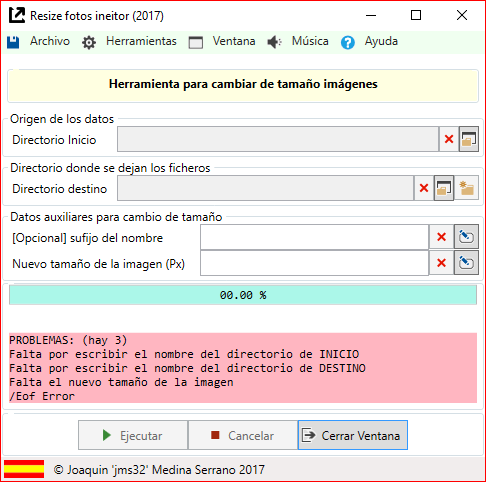Image resolution: width=486 pixels, height=482 pixels.
Task: Click the Nuevo tamaño de la imagen text box
Action: tap(314, 263)
